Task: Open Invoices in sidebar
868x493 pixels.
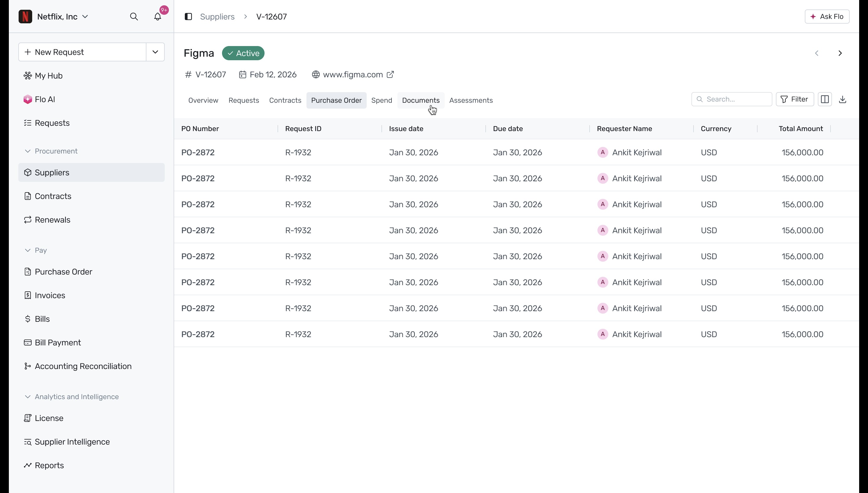Action: (x=92, y=295)
